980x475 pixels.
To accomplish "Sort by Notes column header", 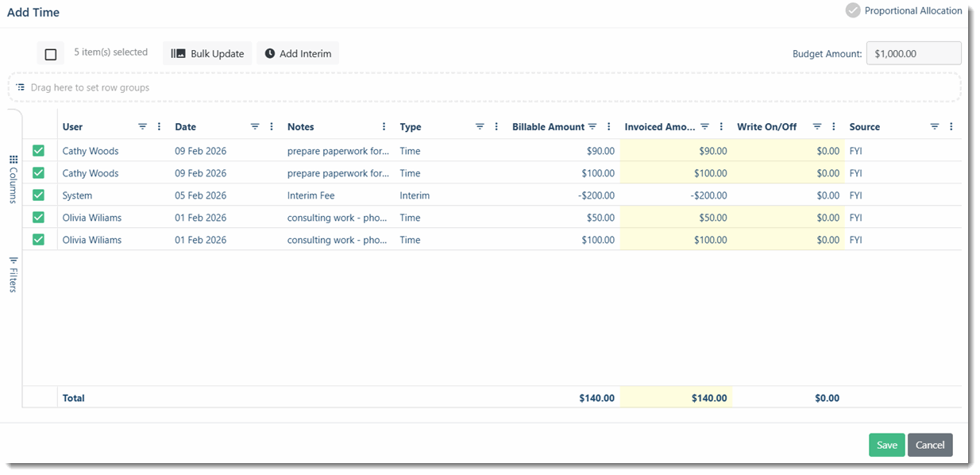I will [x=301, y=127].
